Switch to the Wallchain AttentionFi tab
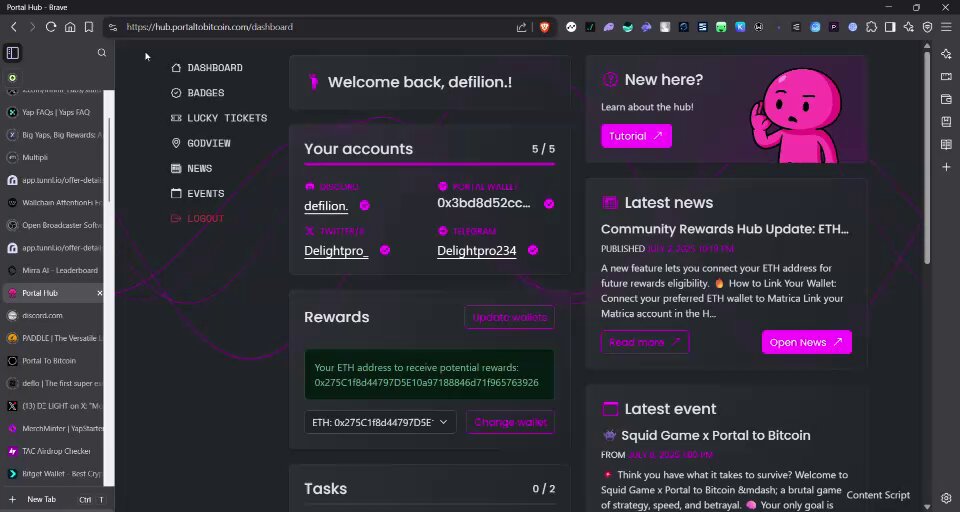960x512 pixels. coord(53,203)
